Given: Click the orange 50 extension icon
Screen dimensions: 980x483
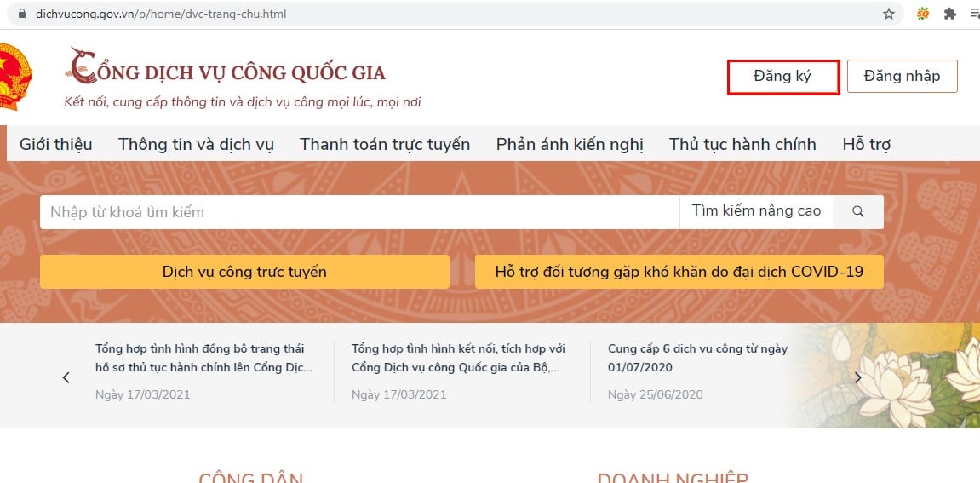Looking at the screenshot, I should pyautogui.click(x=923, y=14).
